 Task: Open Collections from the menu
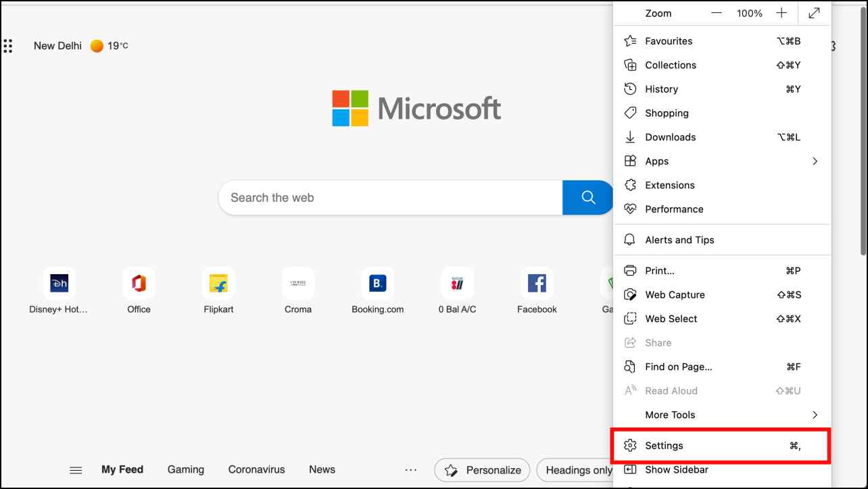[722, 65]
